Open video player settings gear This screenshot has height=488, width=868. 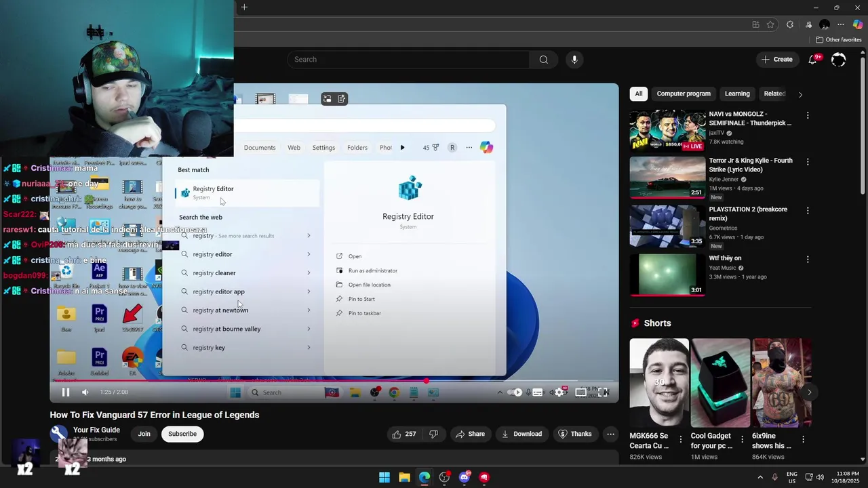[559, 392]
